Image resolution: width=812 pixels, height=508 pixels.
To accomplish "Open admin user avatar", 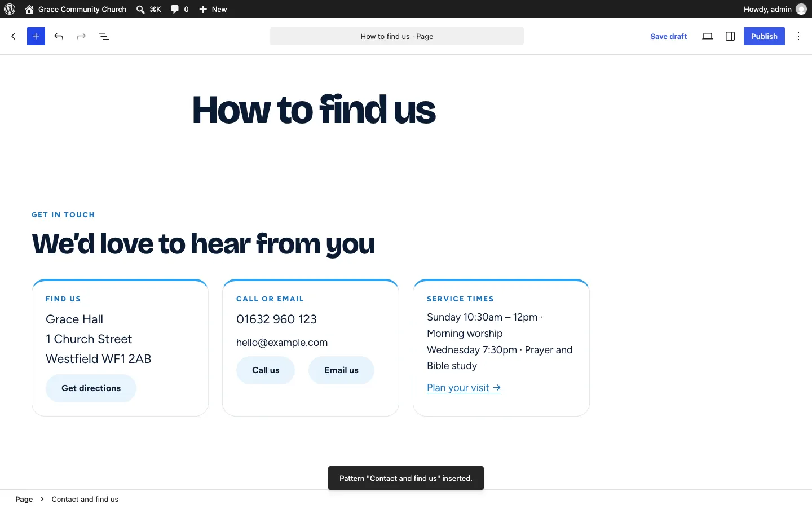I will [x=801, y=9].
